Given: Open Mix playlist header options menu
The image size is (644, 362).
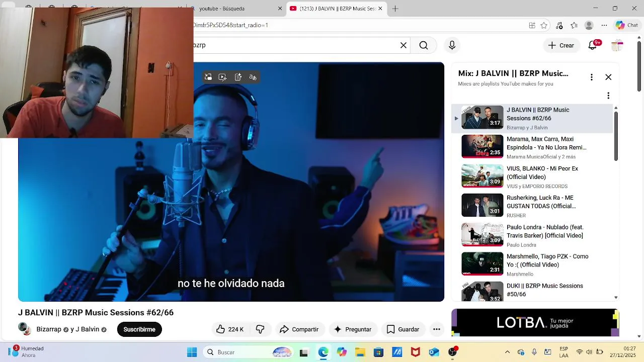Looking at the screenshot, I should coord(592,77).
